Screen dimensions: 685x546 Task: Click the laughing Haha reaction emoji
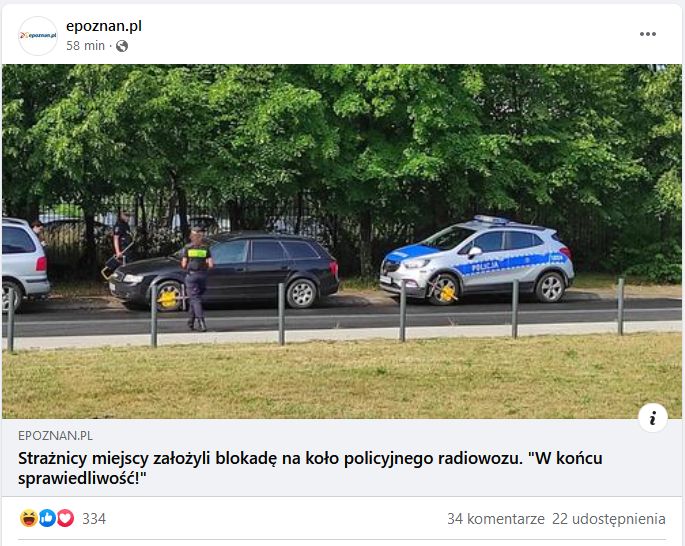[x=28, y=518]
